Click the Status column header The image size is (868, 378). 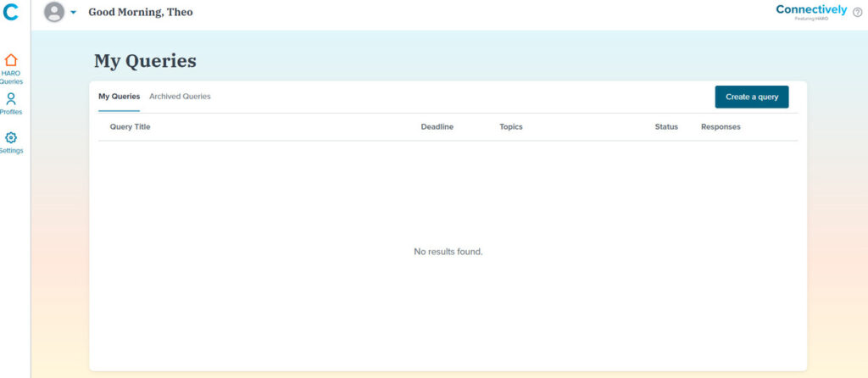pos(666,127)
